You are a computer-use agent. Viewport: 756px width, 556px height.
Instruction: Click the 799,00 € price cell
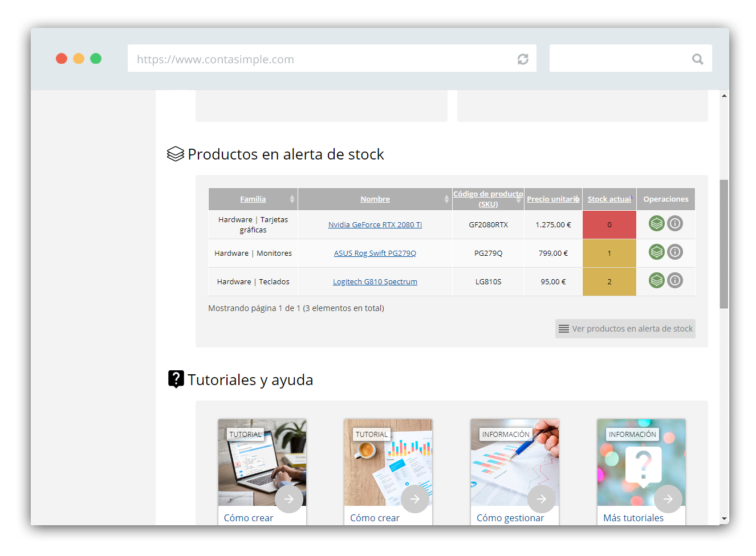point(553,253)
